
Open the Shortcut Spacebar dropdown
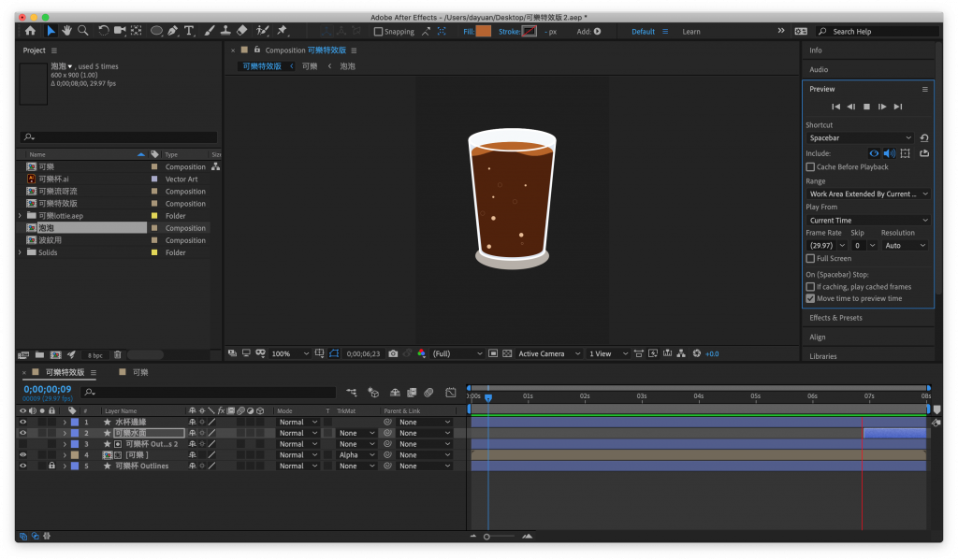[x=860, y=138]
